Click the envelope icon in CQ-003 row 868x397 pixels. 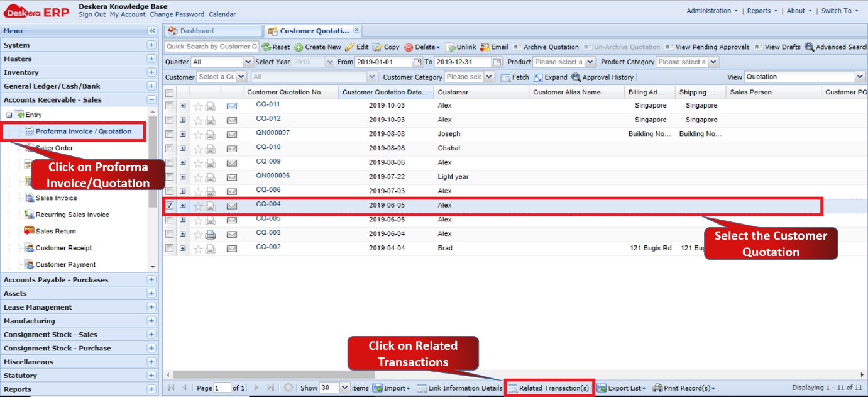point(232,234)
